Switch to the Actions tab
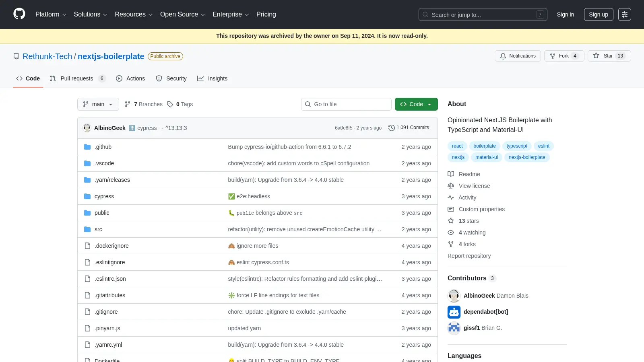The width and height of the screenshot is (644, 362). pos(130,78)
